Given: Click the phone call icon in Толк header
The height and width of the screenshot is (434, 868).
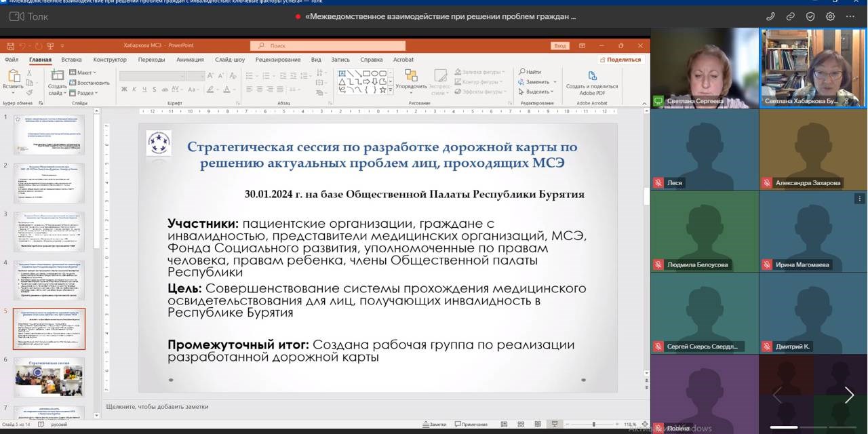Looking at the screenshot, I should pyautogui.click(x=770, y=16).
